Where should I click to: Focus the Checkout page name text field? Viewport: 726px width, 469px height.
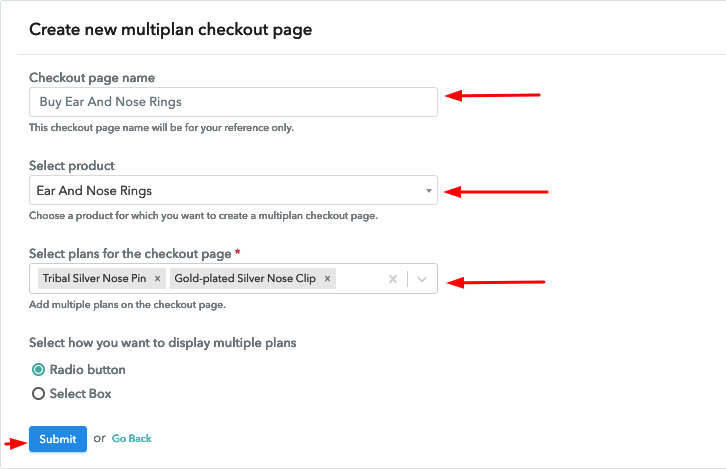[x=233, y=102]
